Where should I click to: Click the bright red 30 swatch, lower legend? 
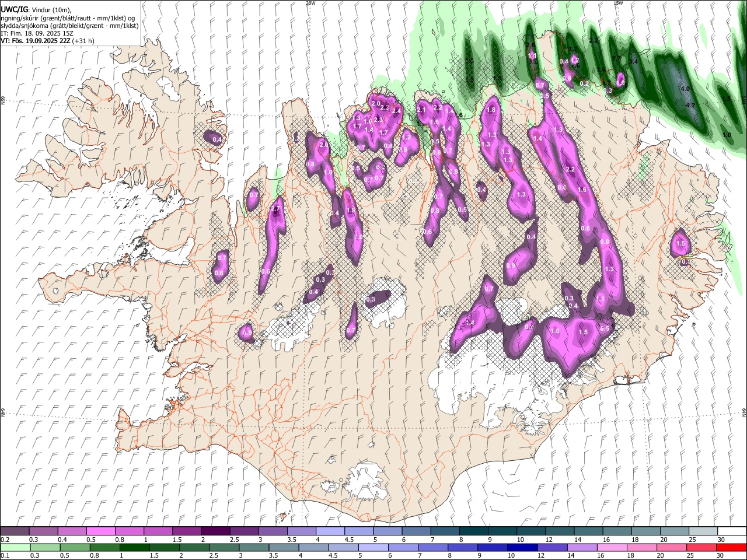(731, 548)
